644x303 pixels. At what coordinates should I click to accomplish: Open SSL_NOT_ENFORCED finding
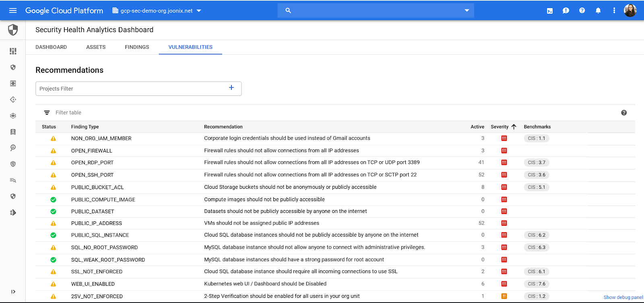coord(97,272)
